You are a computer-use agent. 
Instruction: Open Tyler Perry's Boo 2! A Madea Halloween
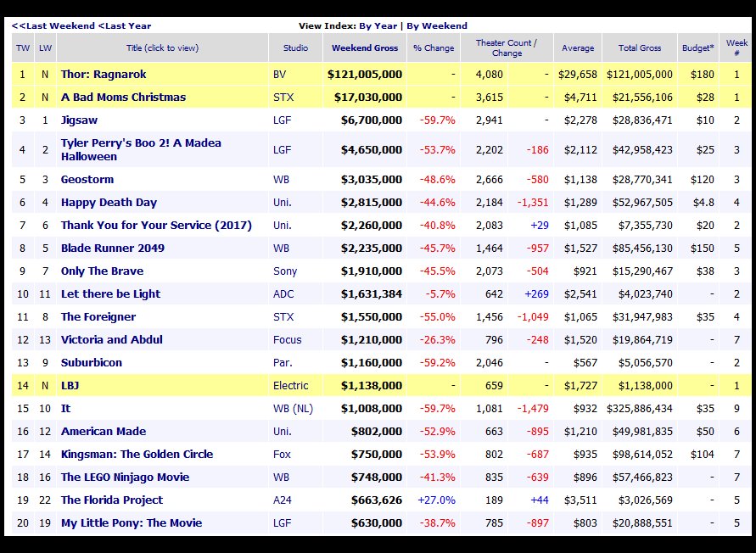click(x=141, y=150)
